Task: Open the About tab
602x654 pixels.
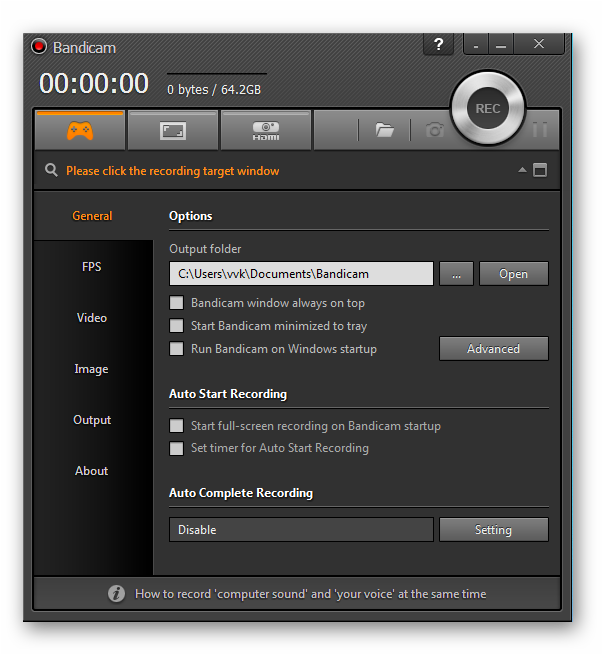Action: coord(91,471)
